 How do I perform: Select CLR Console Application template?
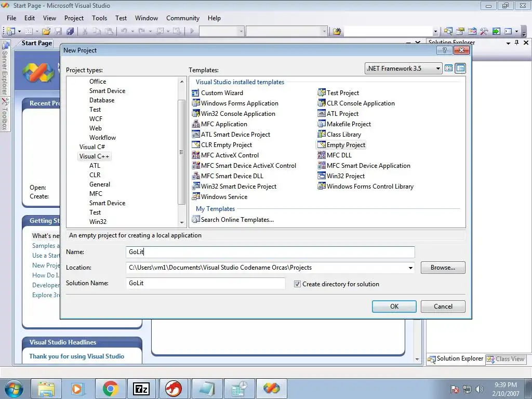(356, 103)
